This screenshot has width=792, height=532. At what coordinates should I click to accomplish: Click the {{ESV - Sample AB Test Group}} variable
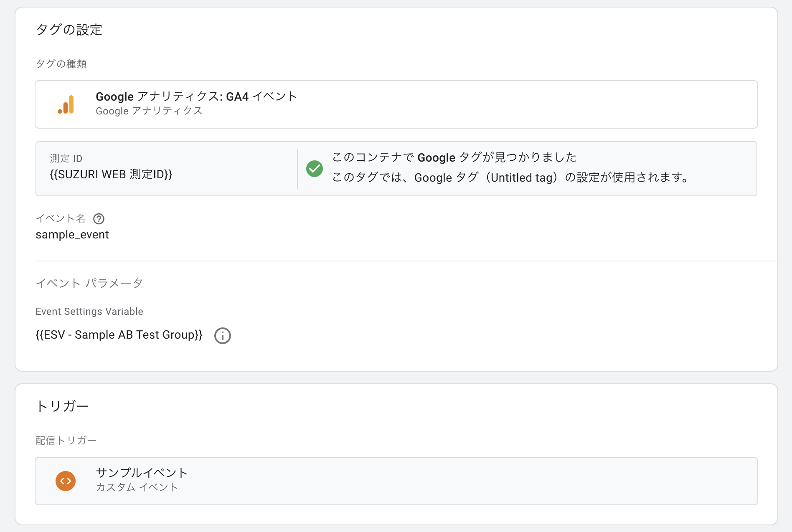[119, 335]
